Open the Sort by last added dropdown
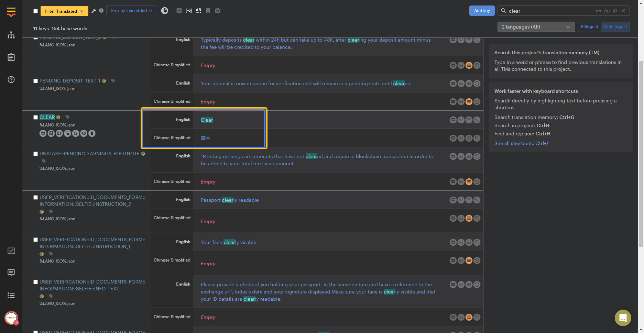 pyautogui.click(x=131, y=11)
